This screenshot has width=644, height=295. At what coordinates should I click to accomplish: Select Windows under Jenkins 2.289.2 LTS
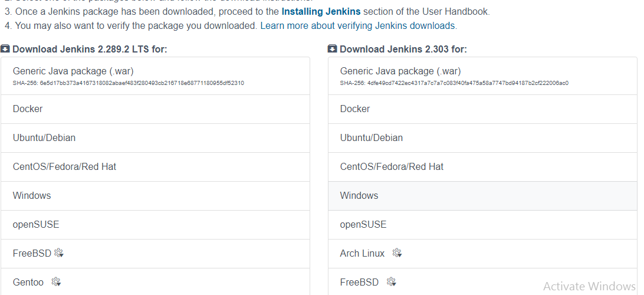pos(155,195)
